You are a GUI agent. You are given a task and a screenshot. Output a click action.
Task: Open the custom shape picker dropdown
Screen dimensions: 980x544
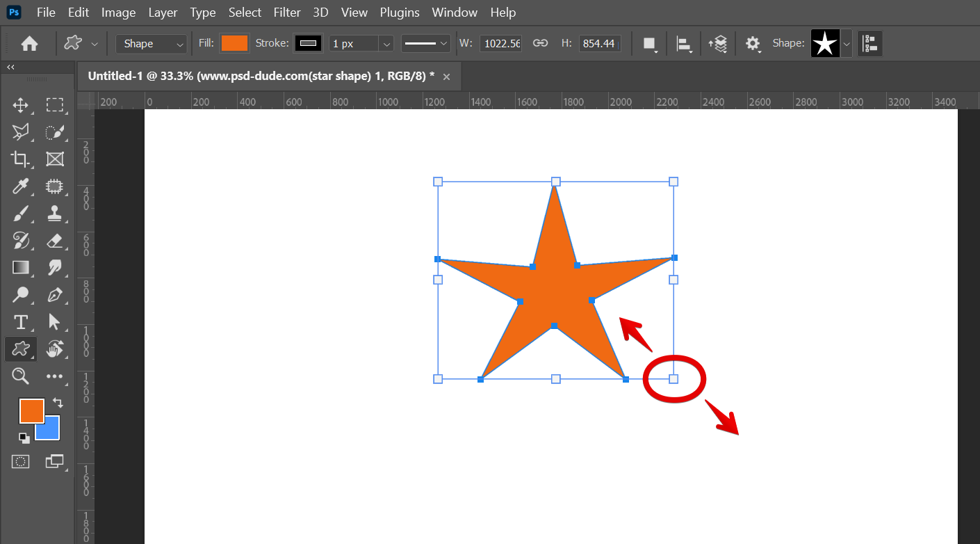[847, 43]
